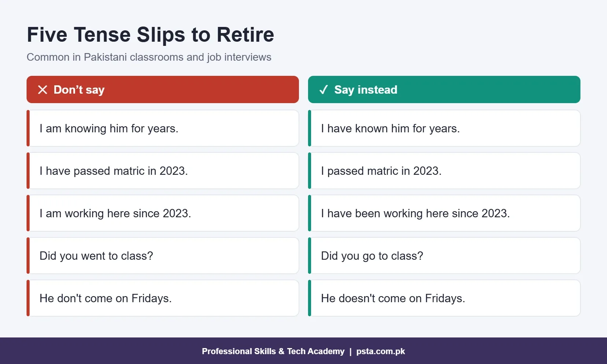Click the 'I have known him for years' card

click(x=444, y=128)
